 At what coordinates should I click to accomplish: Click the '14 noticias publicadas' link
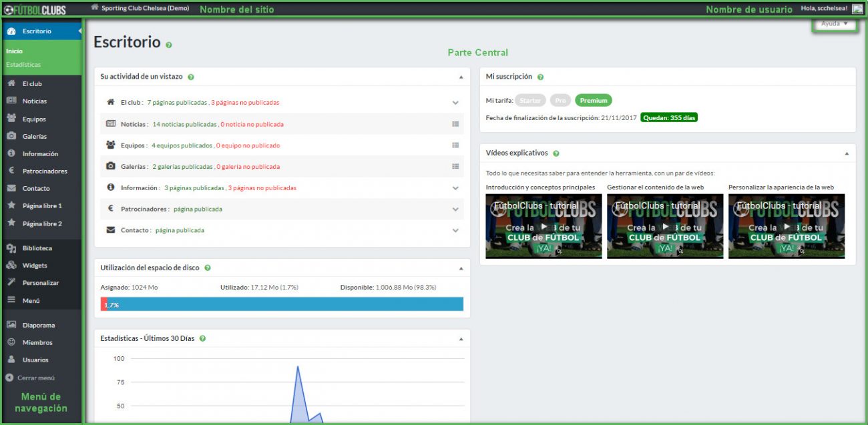click(x=184, y=124)
